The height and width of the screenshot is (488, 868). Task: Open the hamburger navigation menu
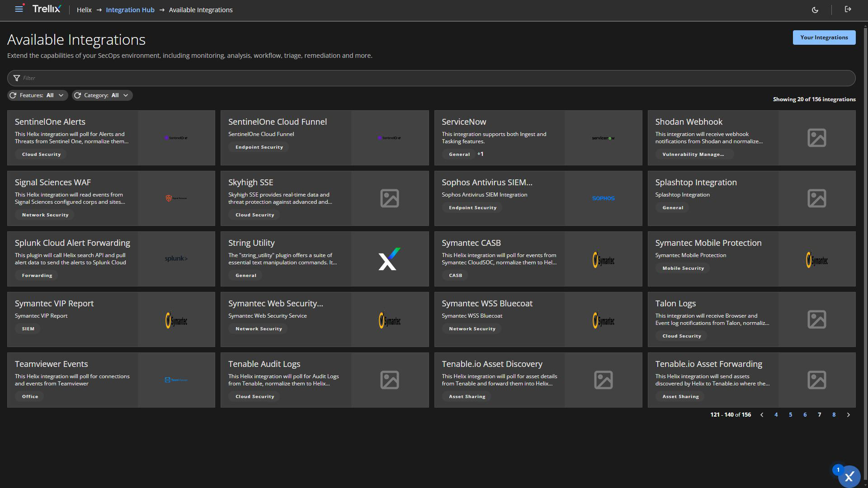19,9
